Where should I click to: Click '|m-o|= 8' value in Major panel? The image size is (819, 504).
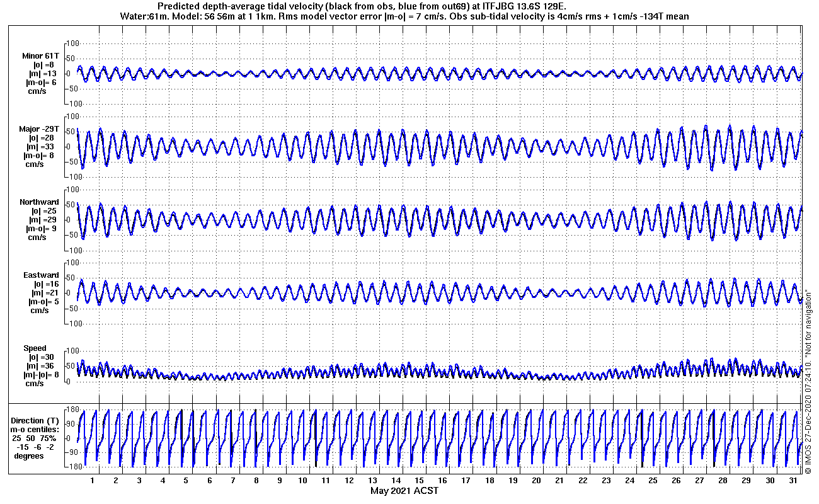click(x=40, y=156)
